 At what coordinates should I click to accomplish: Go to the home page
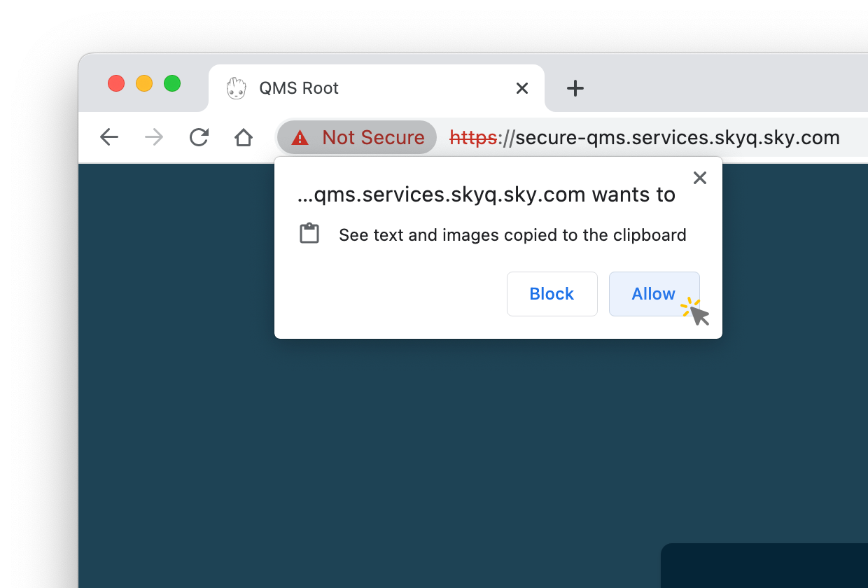[x=243, y=137]
